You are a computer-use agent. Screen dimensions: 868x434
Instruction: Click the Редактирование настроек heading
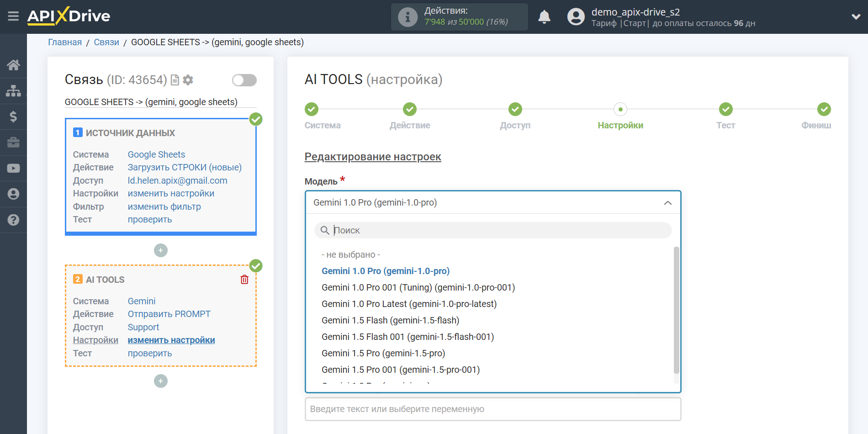[373, 157]
